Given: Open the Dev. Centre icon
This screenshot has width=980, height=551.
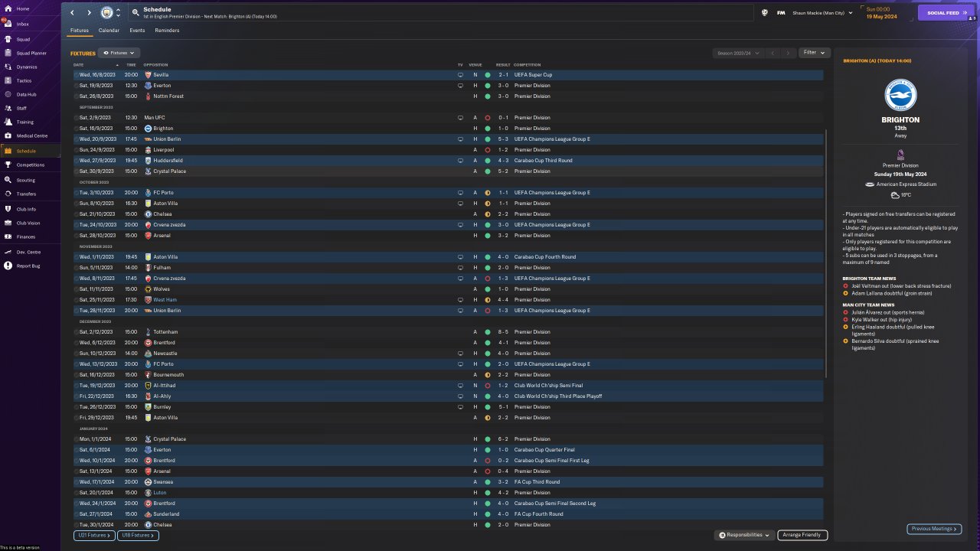Looking at the screenshot, I should tap(8, 252).
